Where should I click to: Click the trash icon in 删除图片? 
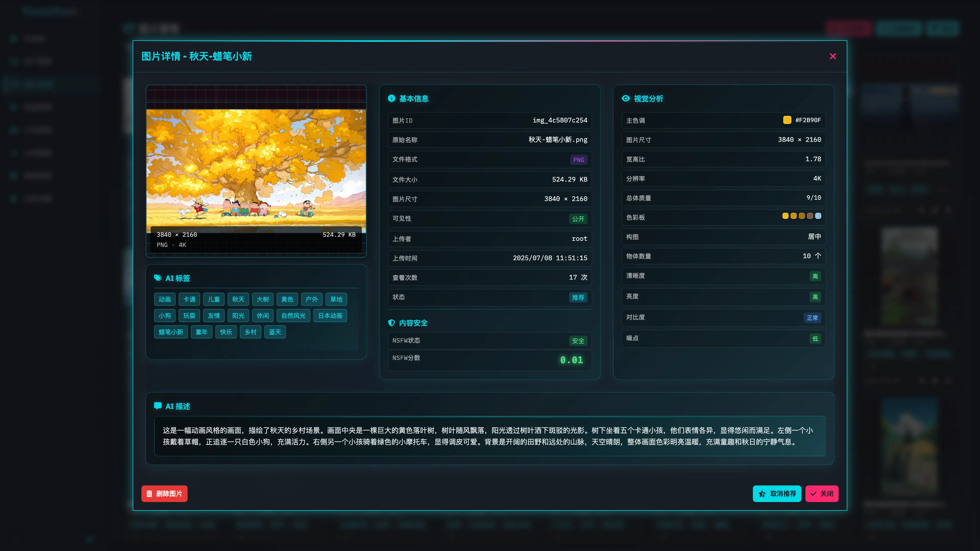(150, 494)
